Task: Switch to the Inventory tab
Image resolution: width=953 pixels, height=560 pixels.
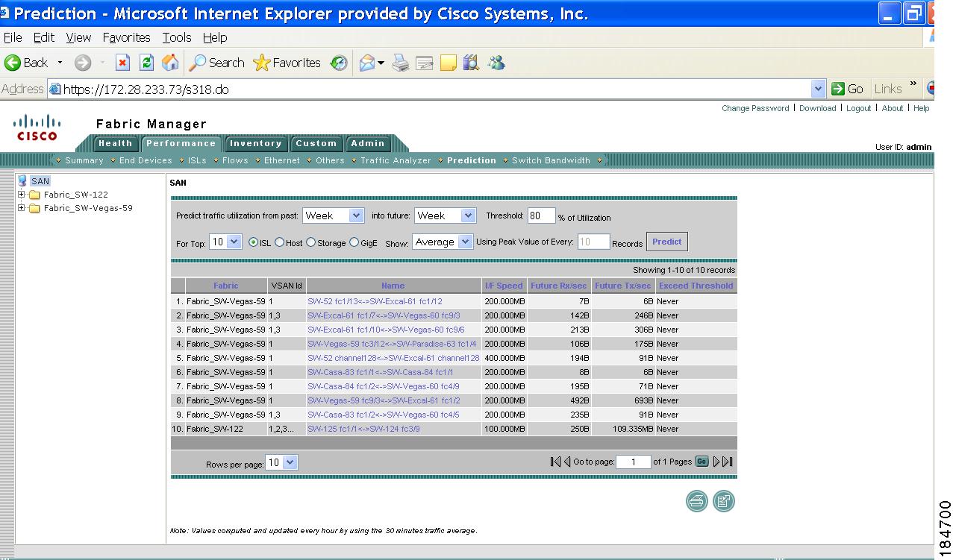Action: point(255,143)
